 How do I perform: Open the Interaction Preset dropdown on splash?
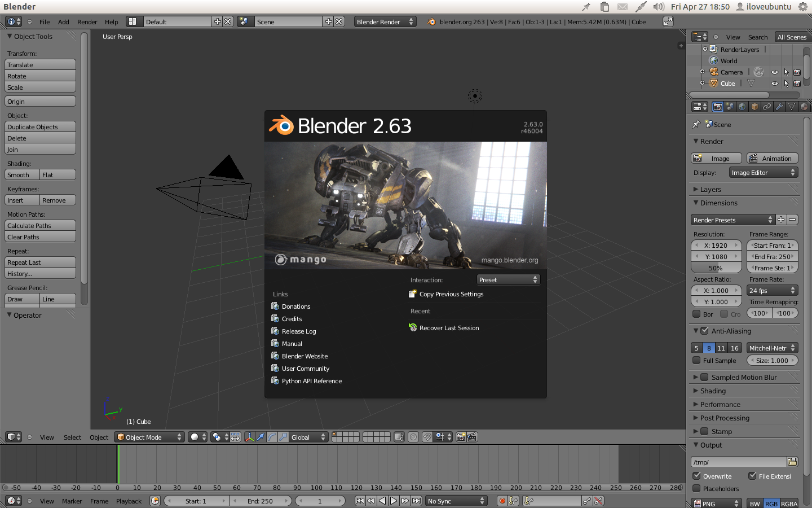[x=508, y=279]
